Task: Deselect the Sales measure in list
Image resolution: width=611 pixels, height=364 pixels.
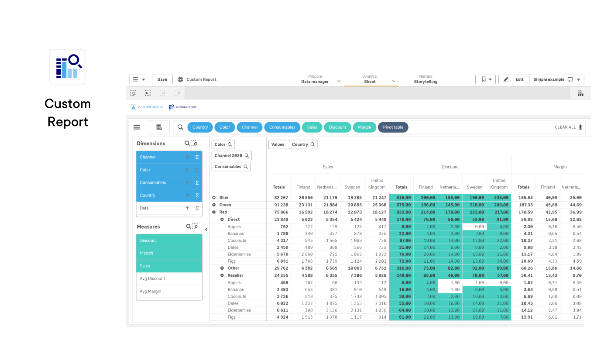Action: 169,266
